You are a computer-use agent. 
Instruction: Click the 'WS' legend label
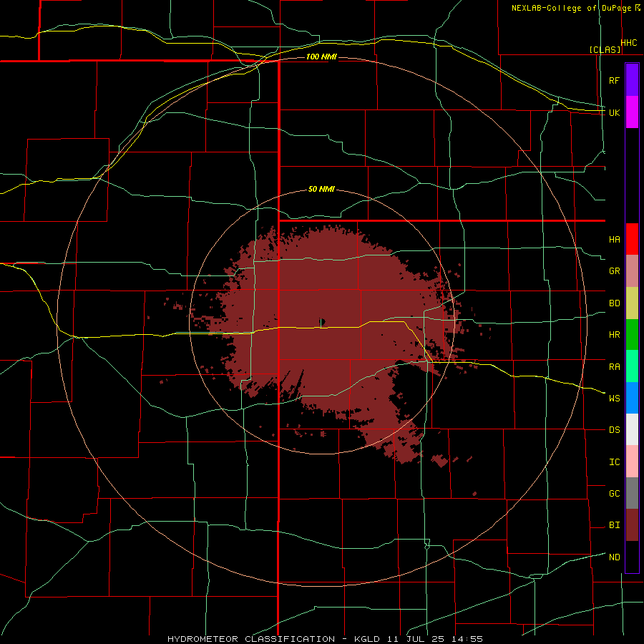click(x=614, y=399)
